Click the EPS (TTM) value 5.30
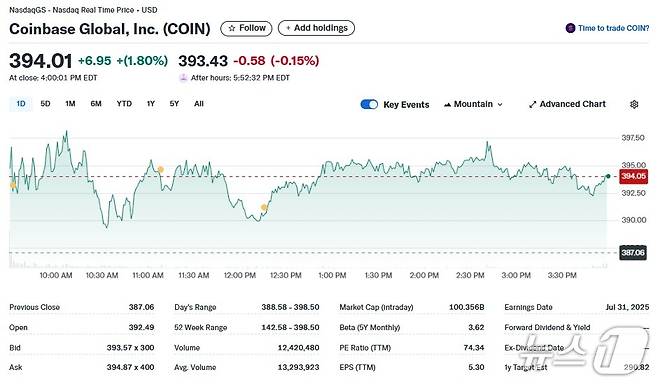 pos(476,367)
